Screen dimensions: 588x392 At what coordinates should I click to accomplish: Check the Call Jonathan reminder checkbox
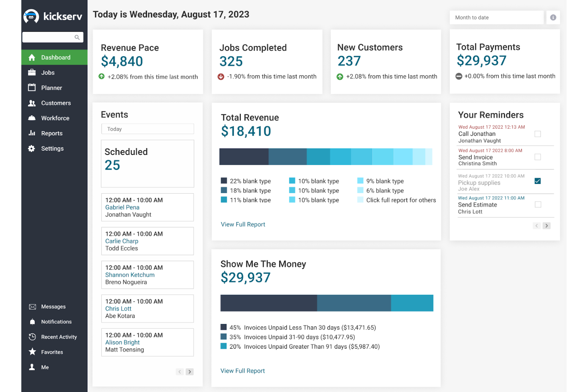tap(538, 134)
